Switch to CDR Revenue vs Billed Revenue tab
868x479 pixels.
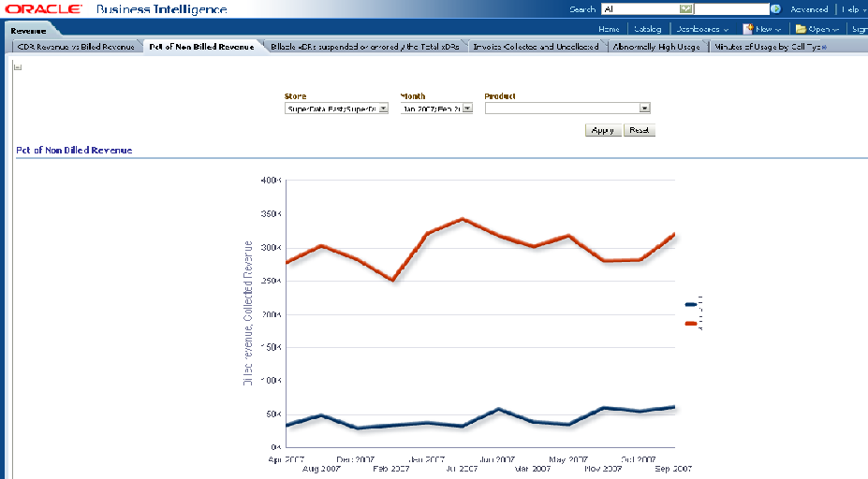pyautogui.click(x=75, y=46)
